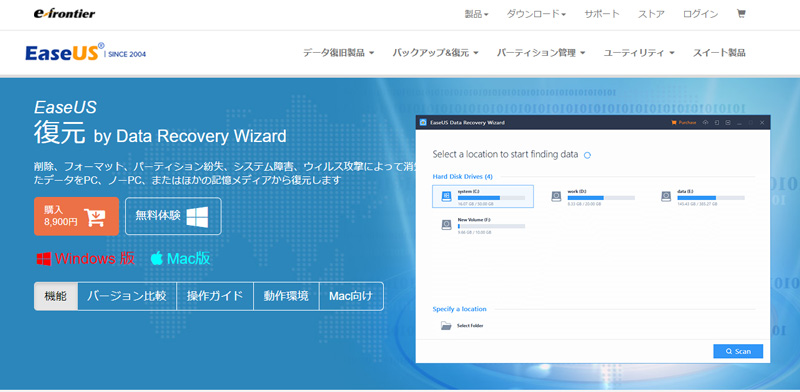Click the system (C:) usage bar
This screenshot has width=800, height=392.
[491, 198]
